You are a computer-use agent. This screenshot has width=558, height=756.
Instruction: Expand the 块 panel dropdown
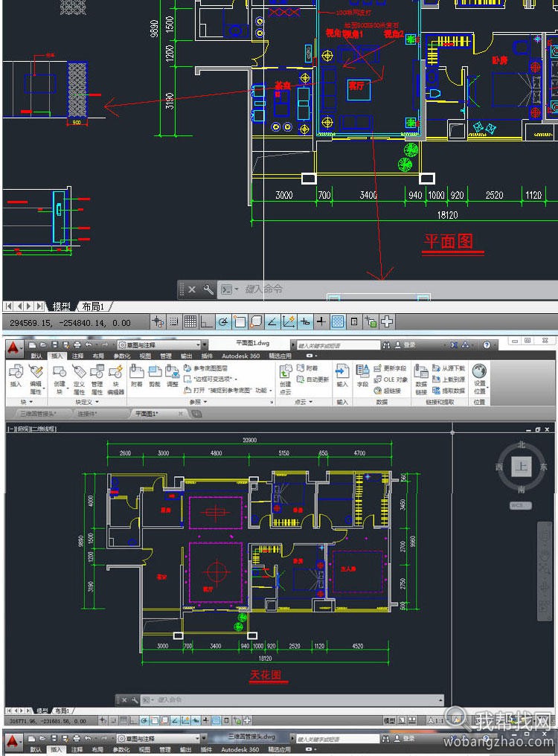[27, 402]
